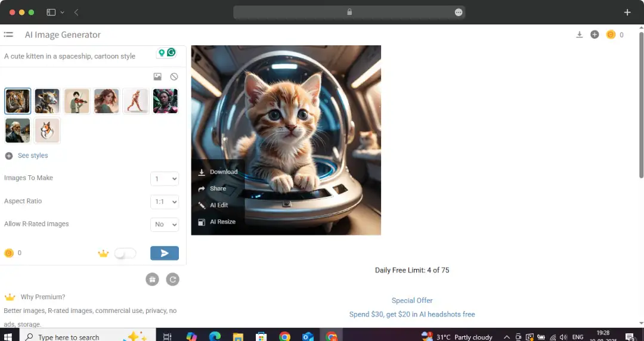Open the Images To Make dropdown
644x341 pixels.
click(x=165, y=179)
